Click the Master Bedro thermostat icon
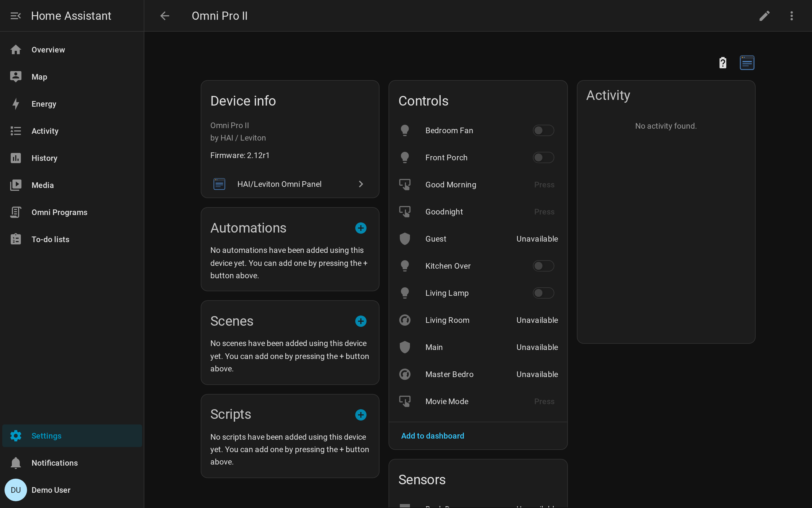Screen dimensions: 812x508 405,374
